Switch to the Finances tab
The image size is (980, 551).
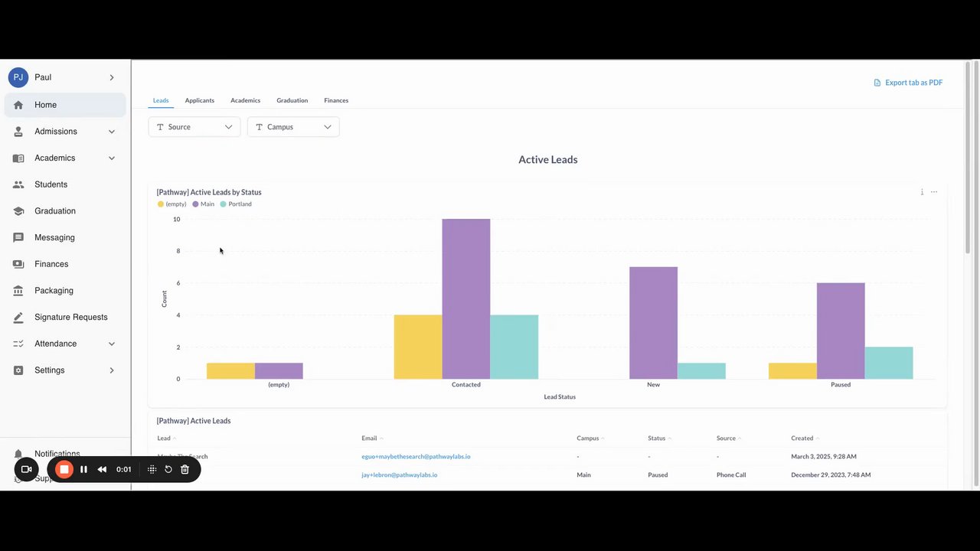point(336,100)
